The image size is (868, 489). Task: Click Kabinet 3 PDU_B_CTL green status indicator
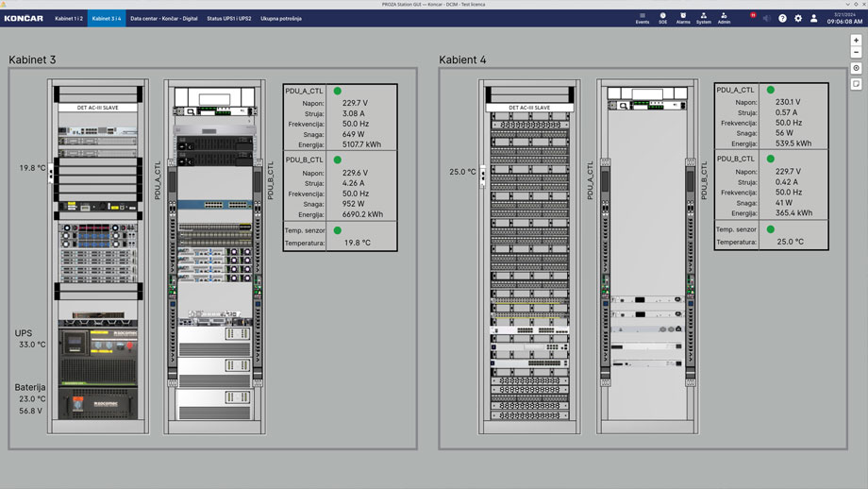[337, 160]
